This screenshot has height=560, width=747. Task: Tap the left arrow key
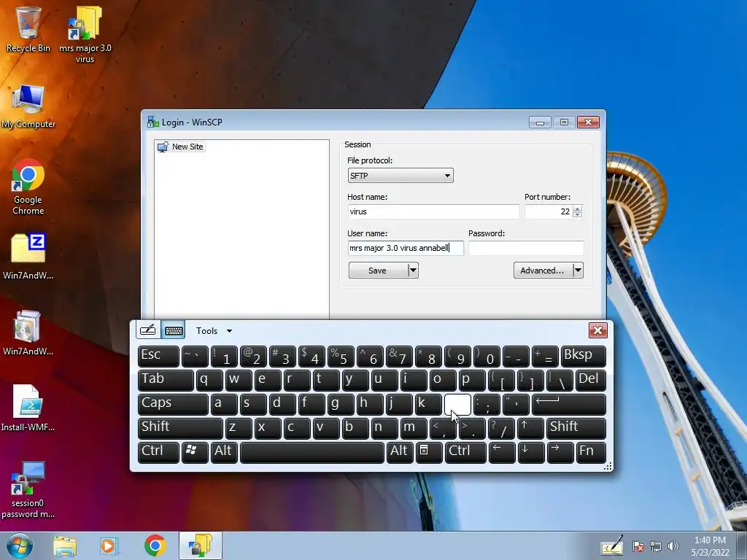click(x=502, y=452)
